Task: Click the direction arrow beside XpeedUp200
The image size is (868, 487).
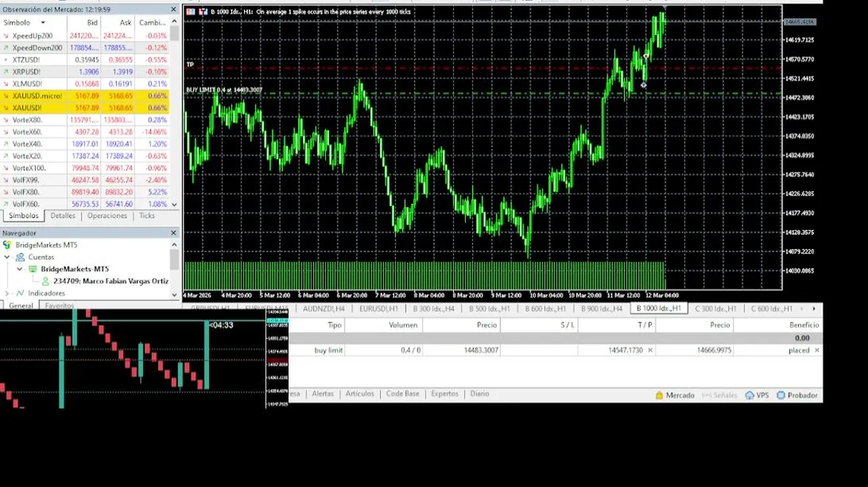Action: pyautogui.click(x=6, y=36)
